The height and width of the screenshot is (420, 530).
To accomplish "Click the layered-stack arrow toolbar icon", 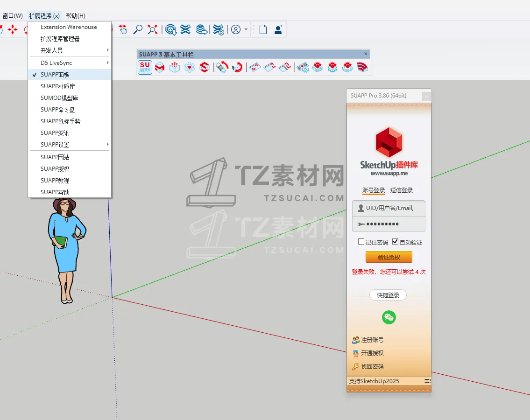I will pyautogui.click(x=201, y=30).
